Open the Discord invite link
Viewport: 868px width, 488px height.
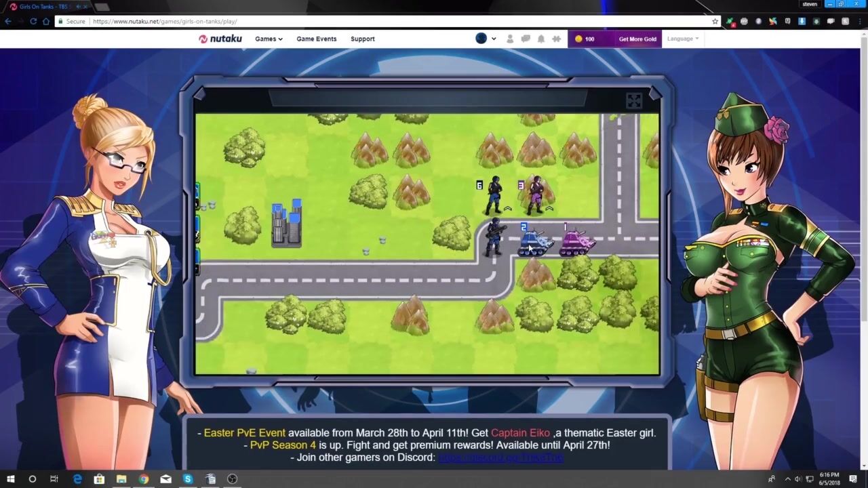(500, 457)
